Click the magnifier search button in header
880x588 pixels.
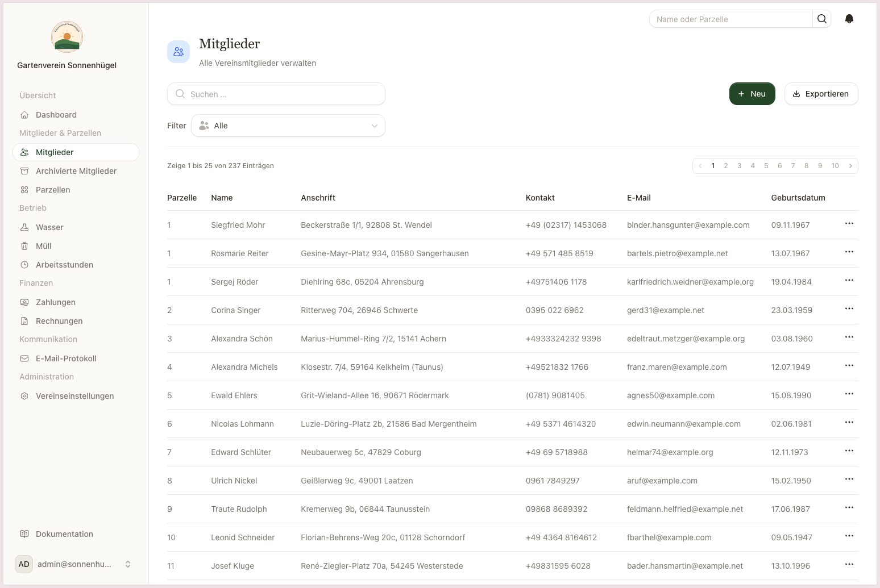coord(822,19)
